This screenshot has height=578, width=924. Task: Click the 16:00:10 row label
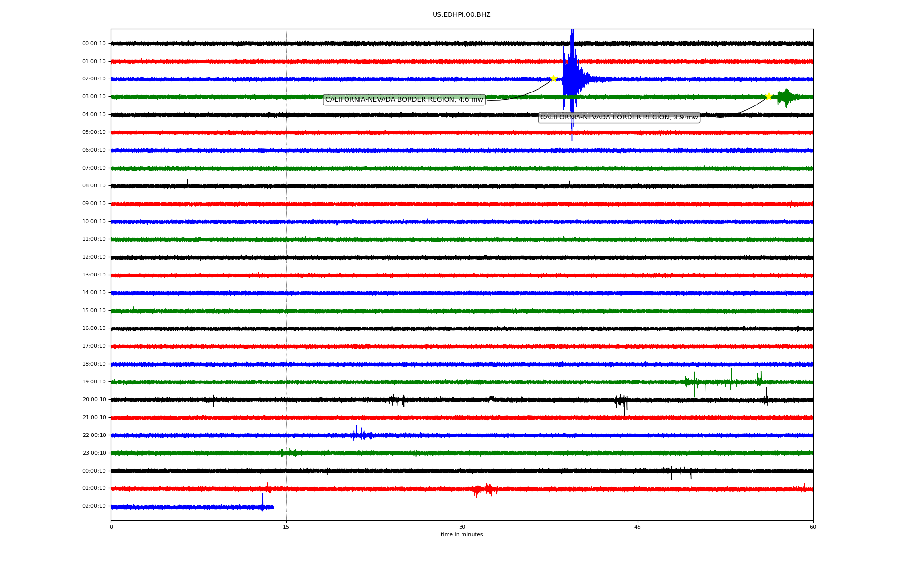click(94, 328)
